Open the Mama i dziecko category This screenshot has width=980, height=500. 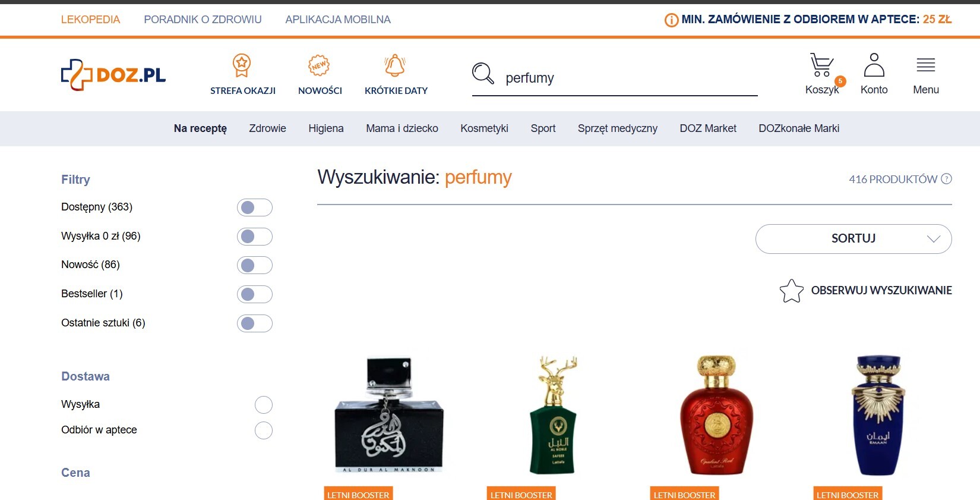(402, 128)
